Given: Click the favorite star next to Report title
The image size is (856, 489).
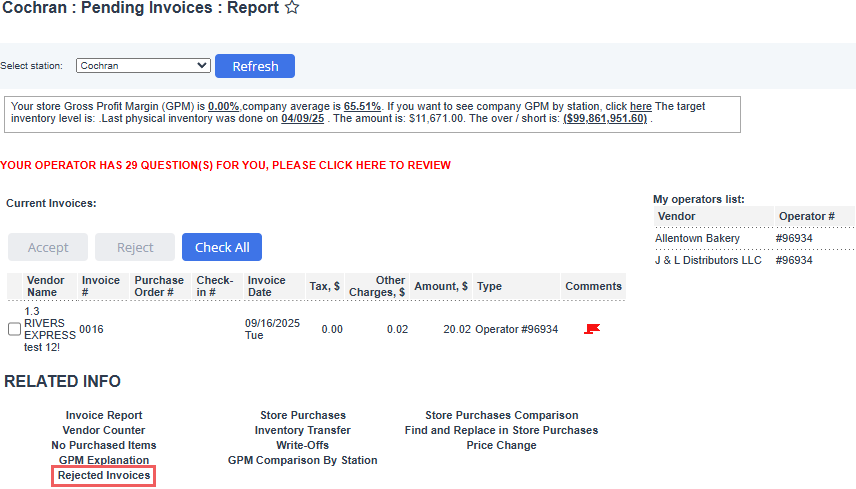Looking at the screenshot, I should (292, 9).
